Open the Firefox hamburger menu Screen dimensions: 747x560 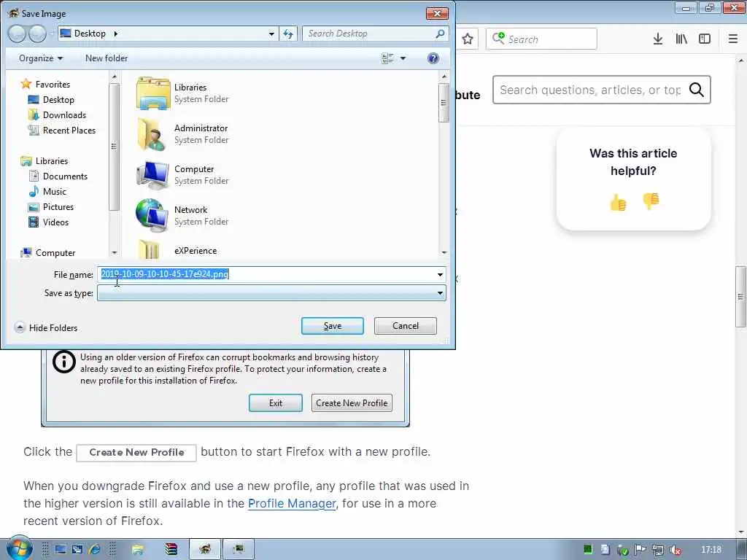pos(733,39)
